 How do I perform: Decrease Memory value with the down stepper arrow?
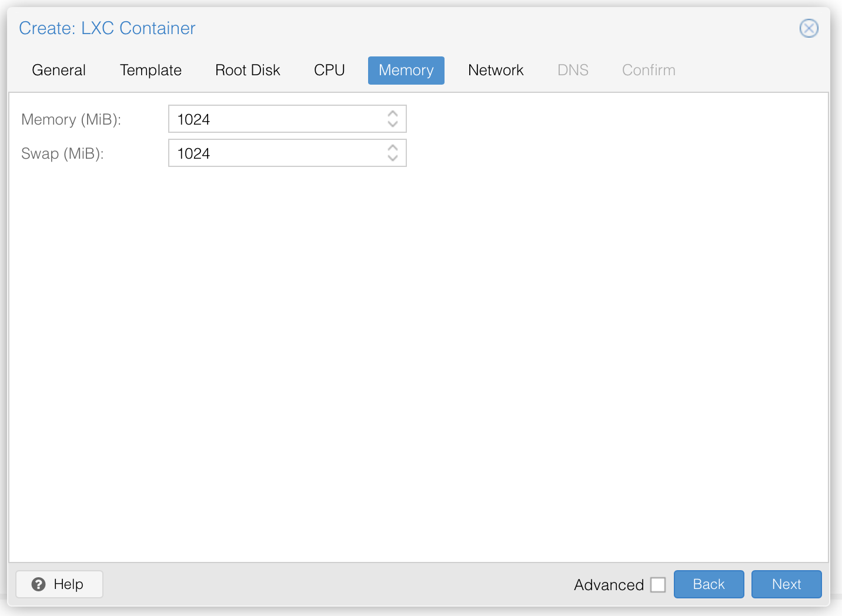tap(393, 123)
